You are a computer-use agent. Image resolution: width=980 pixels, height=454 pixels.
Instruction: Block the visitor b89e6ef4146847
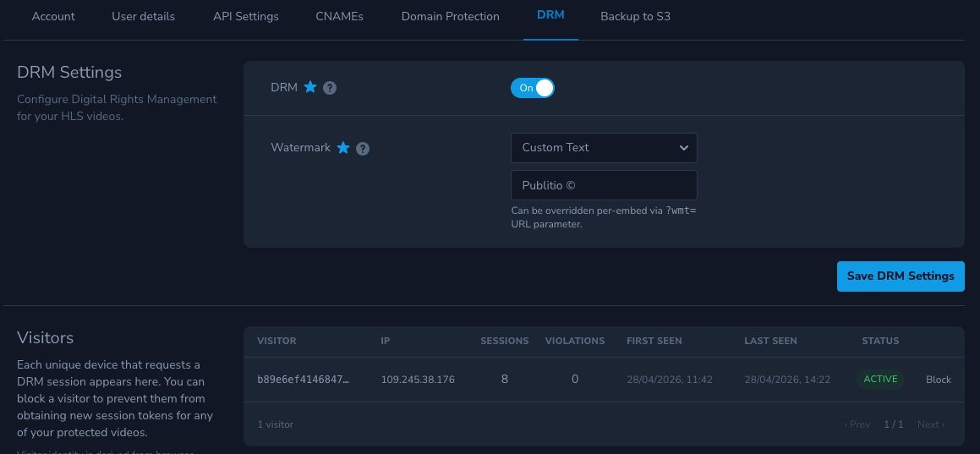click(x=938, y=380)
